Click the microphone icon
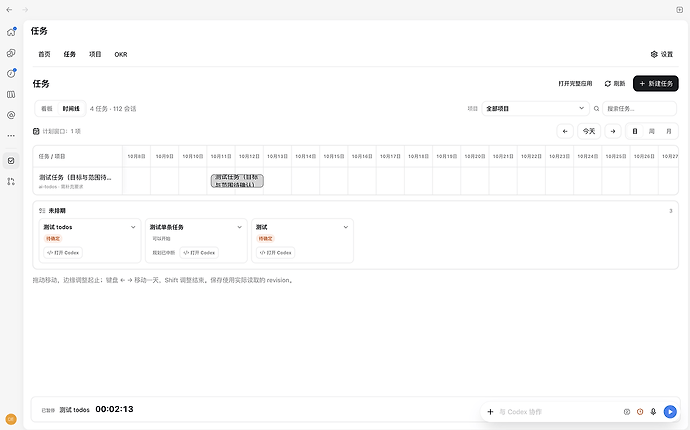The height and width of the screenshot is (430, 690). pyautogui.click(x=653, y=412)
